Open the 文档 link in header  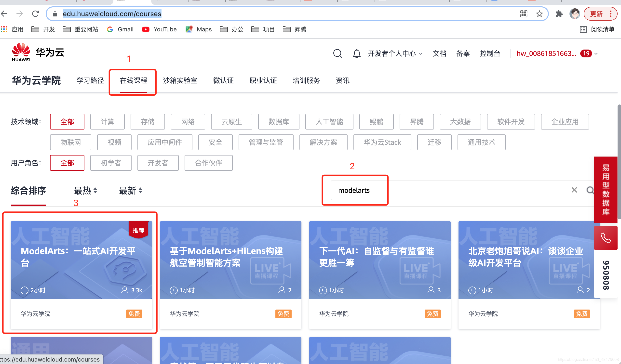point(439,53)
